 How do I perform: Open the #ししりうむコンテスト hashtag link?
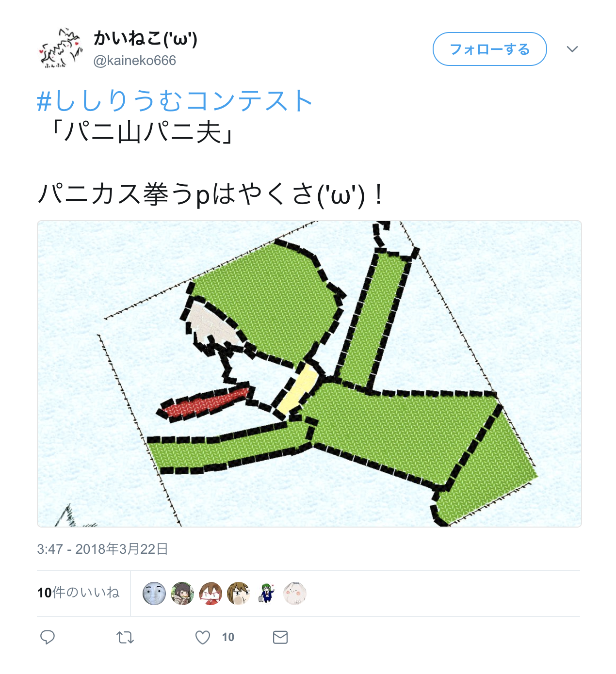click(175, 101)
